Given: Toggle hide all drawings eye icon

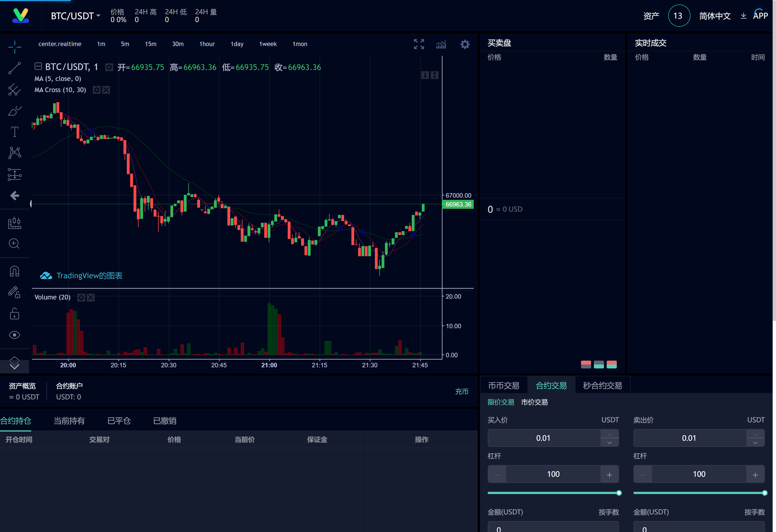Looking at the screenshot, I should (x=15, y=335).
